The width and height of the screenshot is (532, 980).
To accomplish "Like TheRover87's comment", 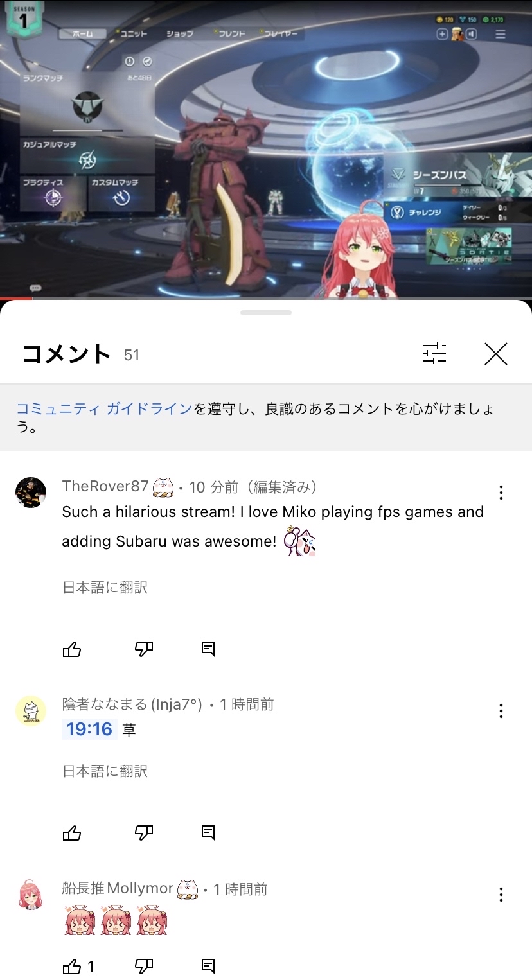I will click(x=72, y=649).
